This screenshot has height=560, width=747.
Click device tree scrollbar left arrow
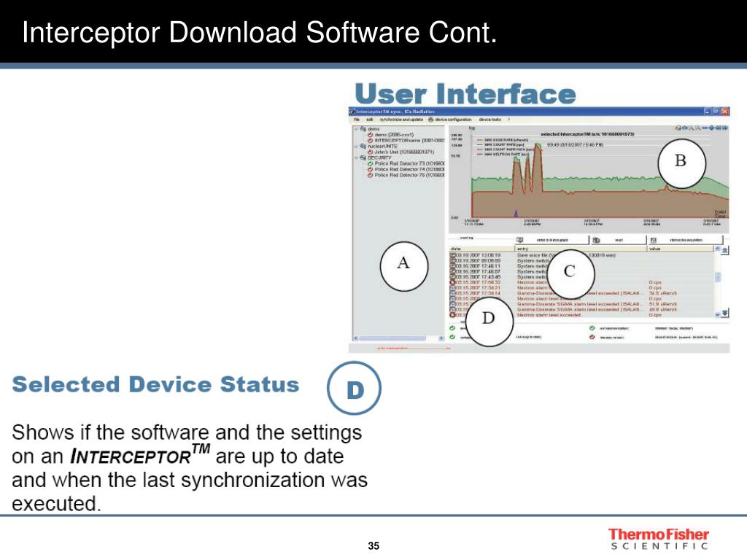[x=355, y=338]
